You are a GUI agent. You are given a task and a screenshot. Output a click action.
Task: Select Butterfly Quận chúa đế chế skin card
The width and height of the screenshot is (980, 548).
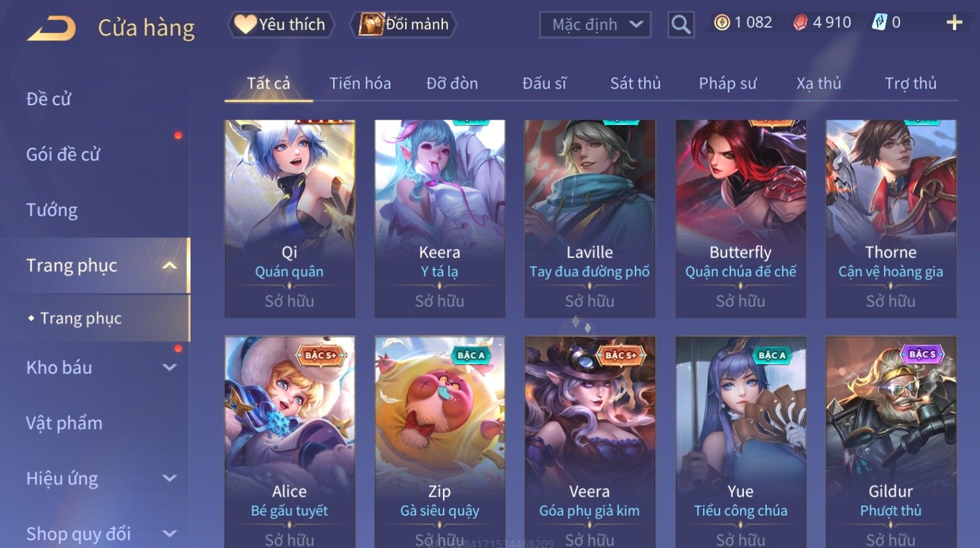click(741, 218)
